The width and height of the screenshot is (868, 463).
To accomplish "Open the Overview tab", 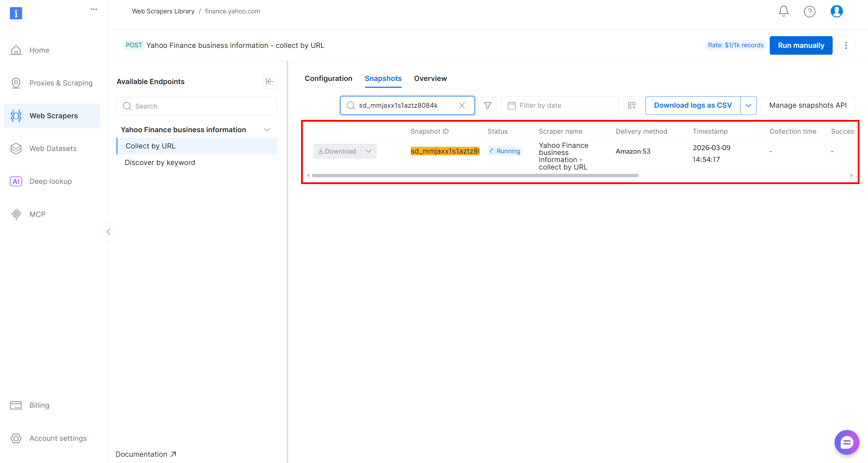I will click(430, 79).
